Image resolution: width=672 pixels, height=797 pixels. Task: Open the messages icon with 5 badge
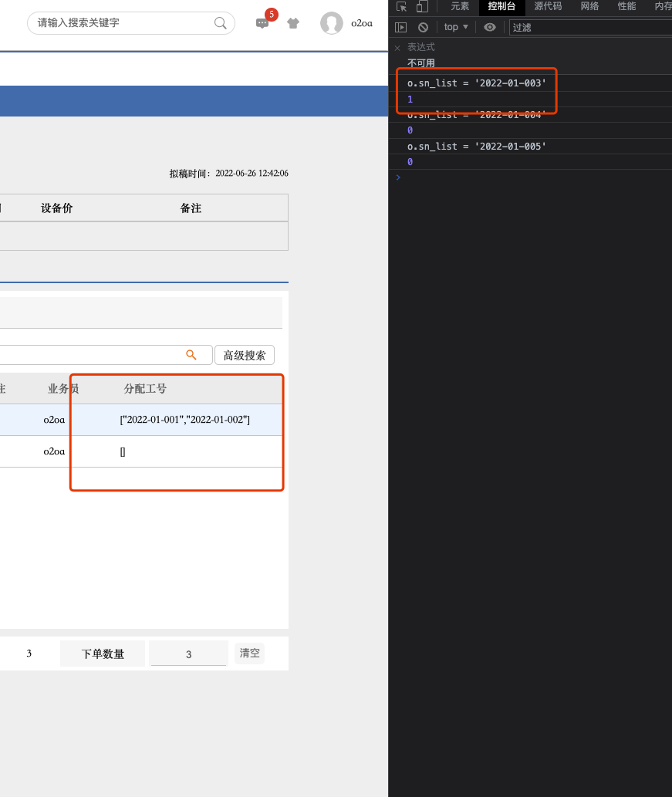(x=262, y=23)
